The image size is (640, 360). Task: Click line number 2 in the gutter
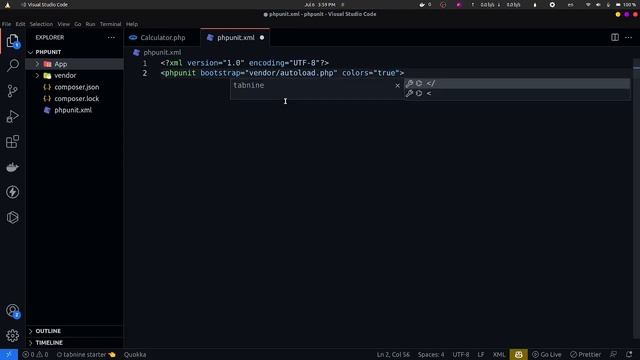pyautogui.click(x=144, y=73)
